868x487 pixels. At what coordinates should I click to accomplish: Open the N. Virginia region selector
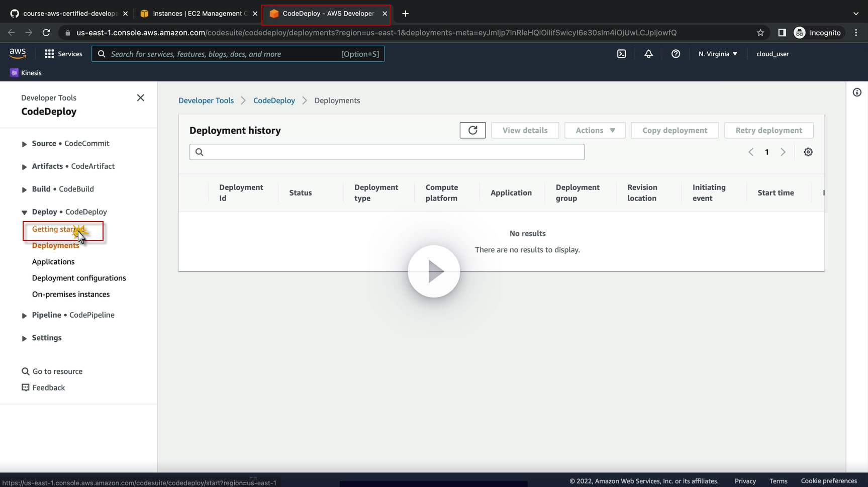click(718, 54)
